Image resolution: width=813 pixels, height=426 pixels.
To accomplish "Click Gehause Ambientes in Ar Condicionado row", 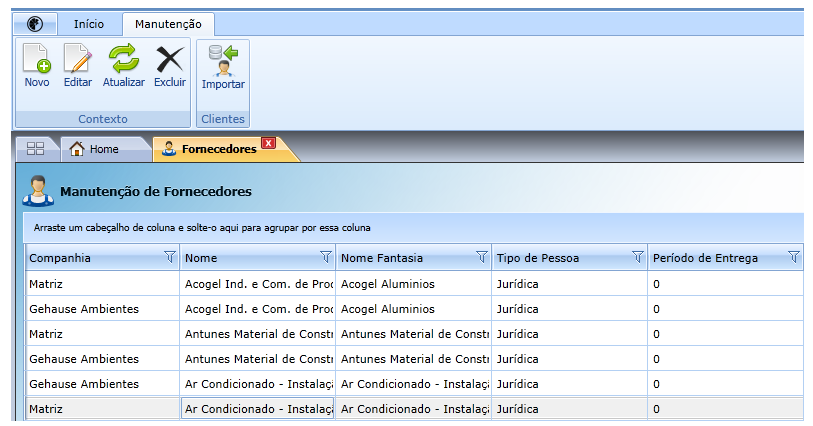I will tap(102, 384).
